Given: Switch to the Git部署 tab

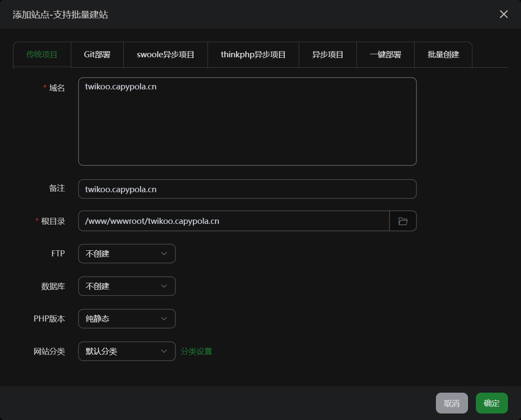Looking at the screenshot, I should (x=97, y=55).
